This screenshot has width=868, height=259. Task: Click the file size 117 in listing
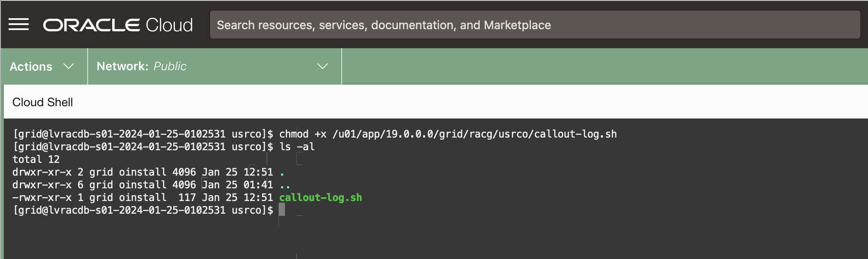pyautogui.click(x=187, y=198)
